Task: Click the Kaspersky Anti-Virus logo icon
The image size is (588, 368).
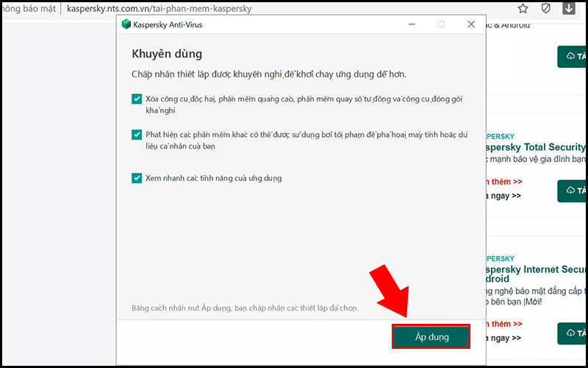Action: coord(126,24)
